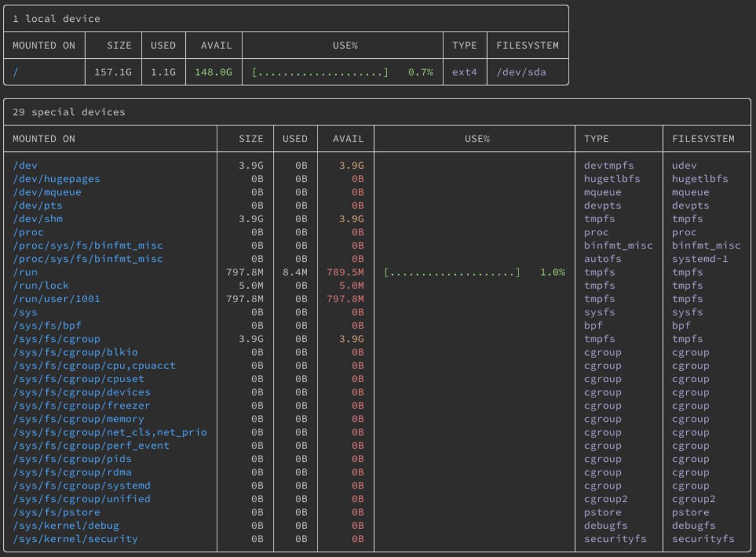
Task: Select the ext4 type cell for /dev/sda
Action: coord(464,71)
